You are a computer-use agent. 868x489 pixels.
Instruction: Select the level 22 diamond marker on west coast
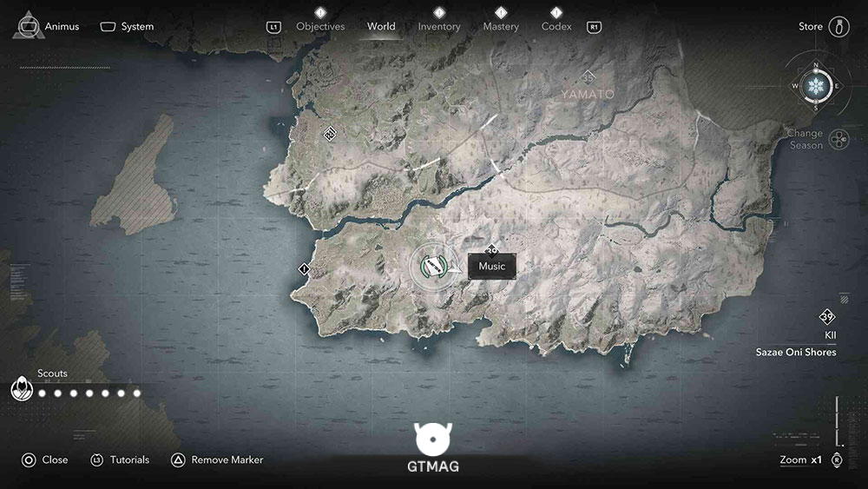click(330, 134)
